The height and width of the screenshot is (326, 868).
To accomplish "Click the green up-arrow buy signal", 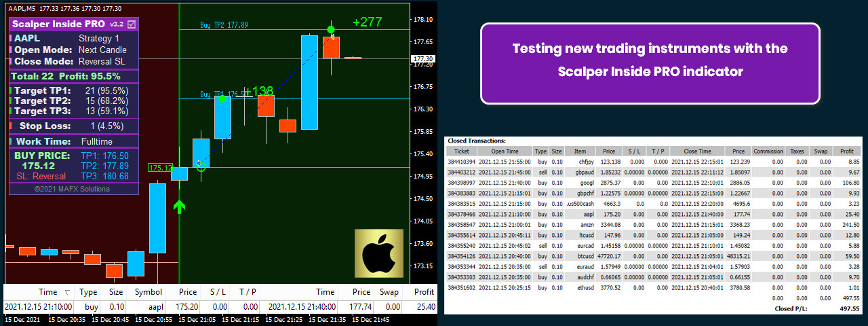I will tap(179, 206).
